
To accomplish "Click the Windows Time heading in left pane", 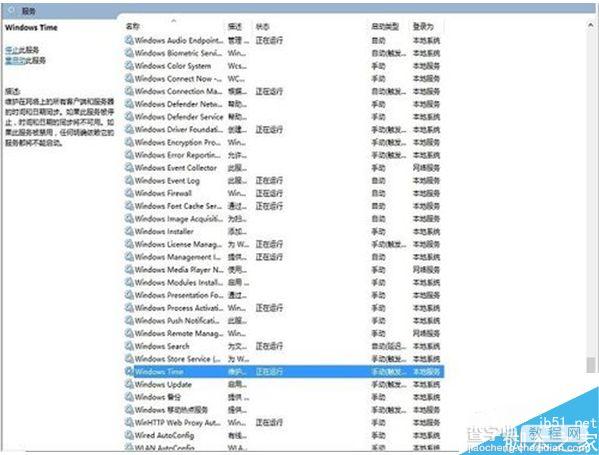I will [x=31, y=28].
